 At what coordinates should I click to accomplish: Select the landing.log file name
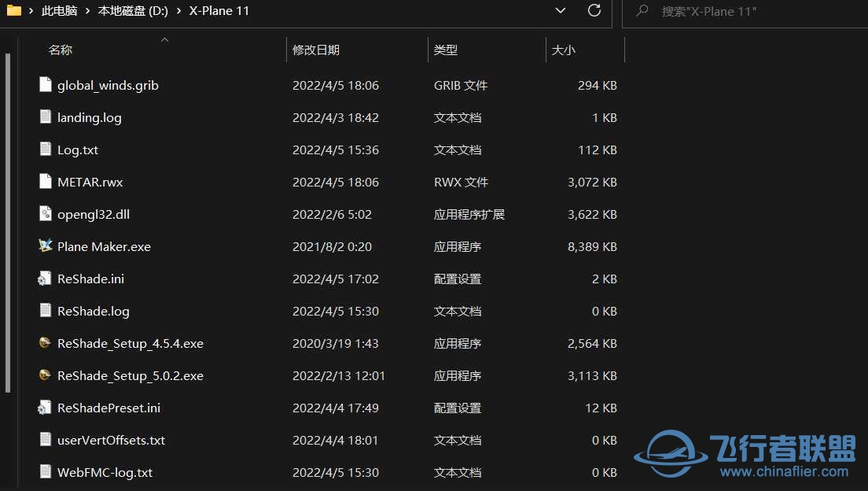(90, 117)
